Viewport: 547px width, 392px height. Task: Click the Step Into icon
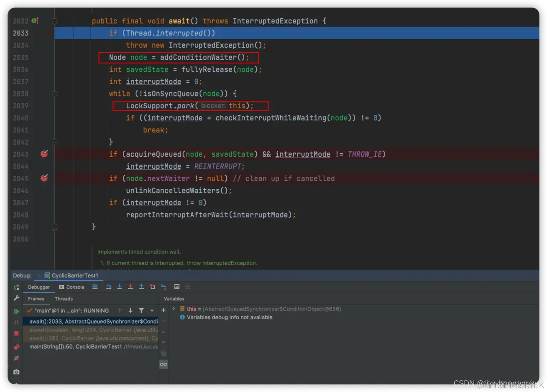(120, 287)
